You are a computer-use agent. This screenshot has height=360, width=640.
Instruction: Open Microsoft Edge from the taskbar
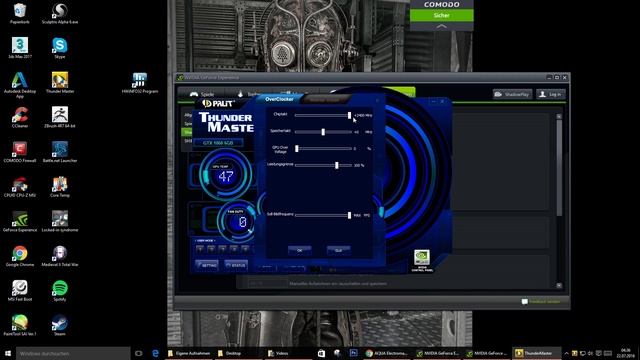pyautogui.click(x=155, y=353)
